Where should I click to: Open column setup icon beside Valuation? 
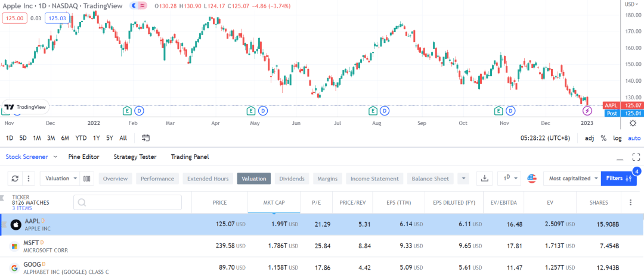(87, 179)
